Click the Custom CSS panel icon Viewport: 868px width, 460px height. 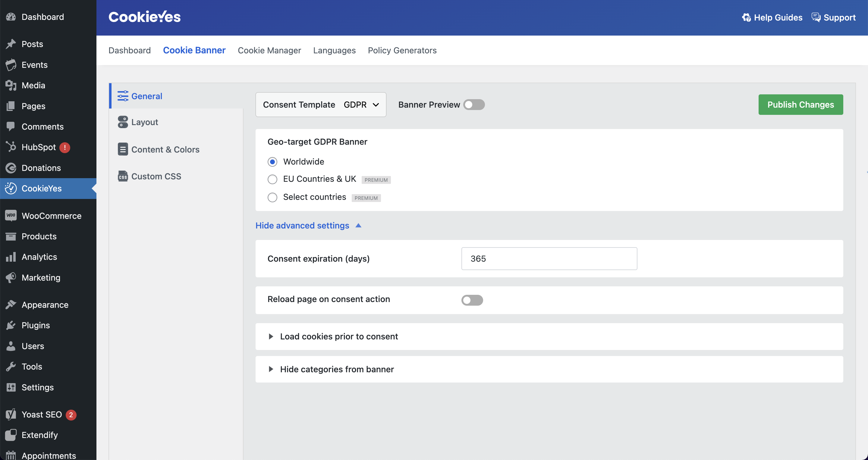pos(123,176)
